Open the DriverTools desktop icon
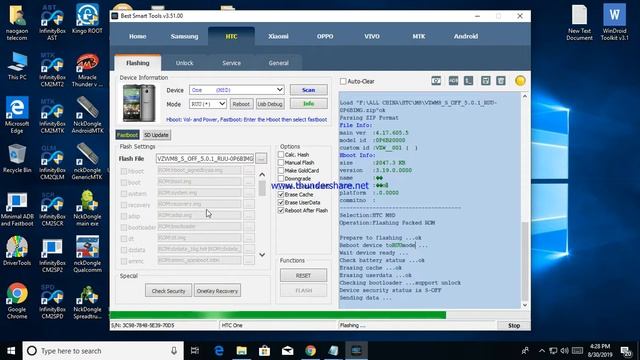640x360 pixels. 17,251
